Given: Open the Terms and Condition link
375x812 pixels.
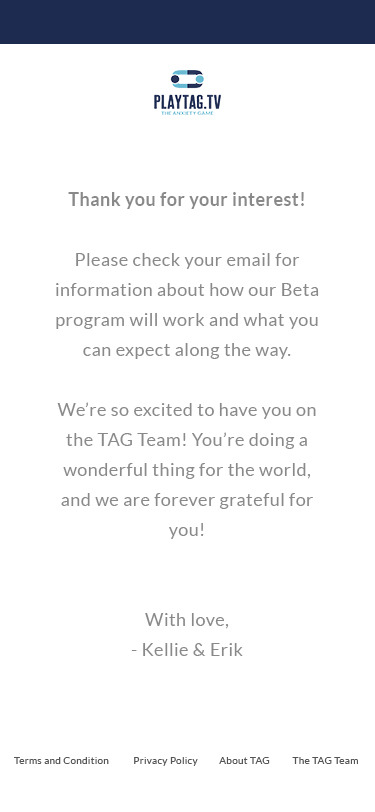Looking at the screenshot, I should 61,761.
